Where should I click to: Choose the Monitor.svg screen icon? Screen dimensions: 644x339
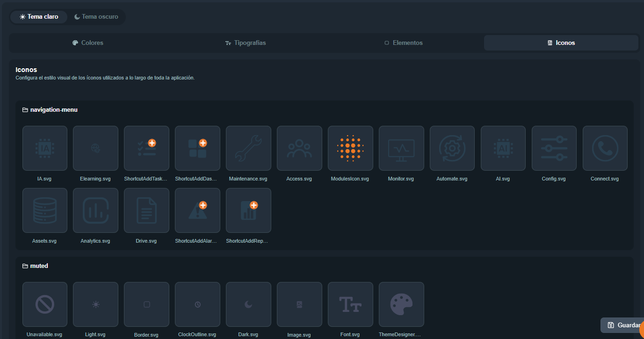(401, 148)
